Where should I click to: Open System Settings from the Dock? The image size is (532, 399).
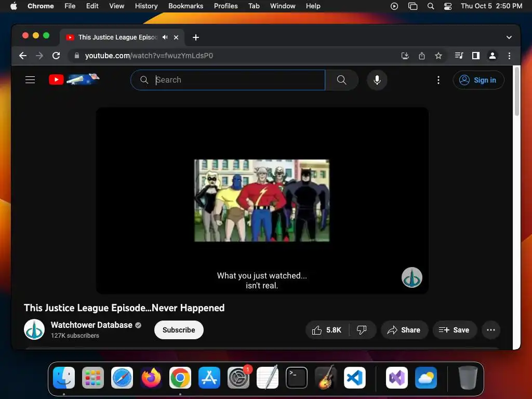(x=238, y=377)
